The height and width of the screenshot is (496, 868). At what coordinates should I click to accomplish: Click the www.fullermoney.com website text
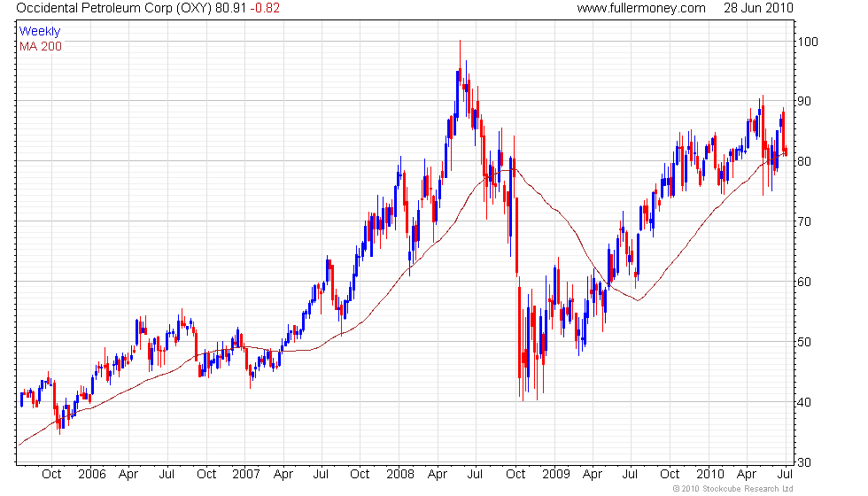[x=641, y=8]
